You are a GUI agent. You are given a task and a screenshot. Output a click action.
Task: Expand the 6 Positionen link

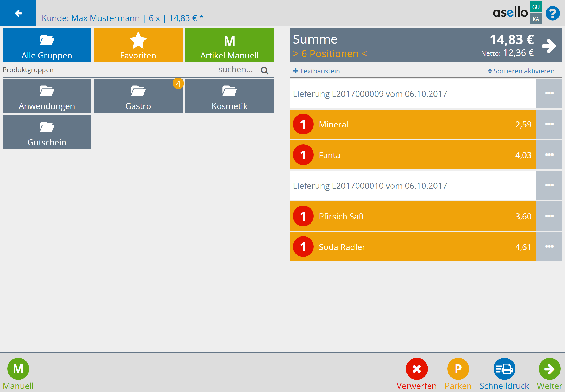pyautogui.click(x=330, y=54)
